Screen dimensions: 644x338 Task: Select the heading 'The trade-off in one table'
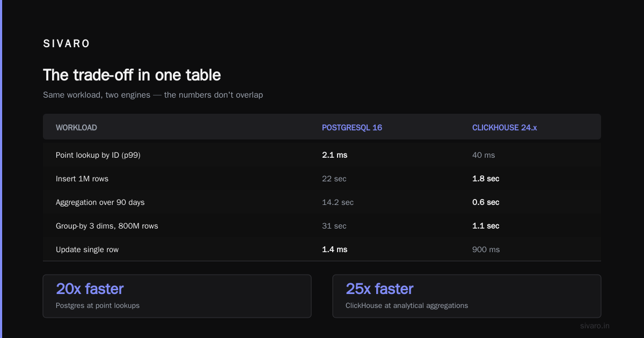click(x=132, y=75)
